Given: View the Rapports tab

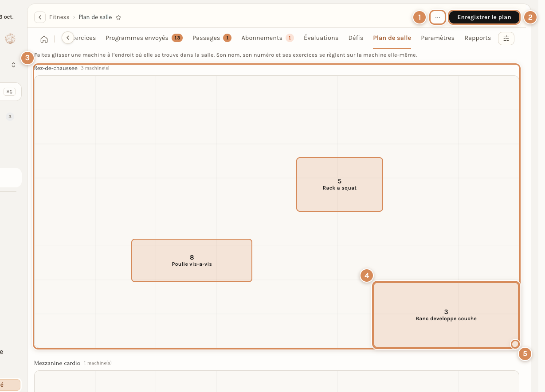Looking at the screenshot, I should tap(478, 38).
